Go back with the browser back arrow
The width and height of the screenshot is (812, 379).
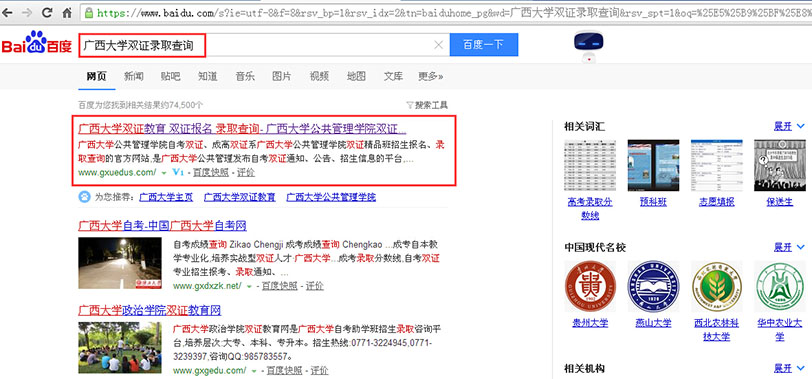point(7,12)
